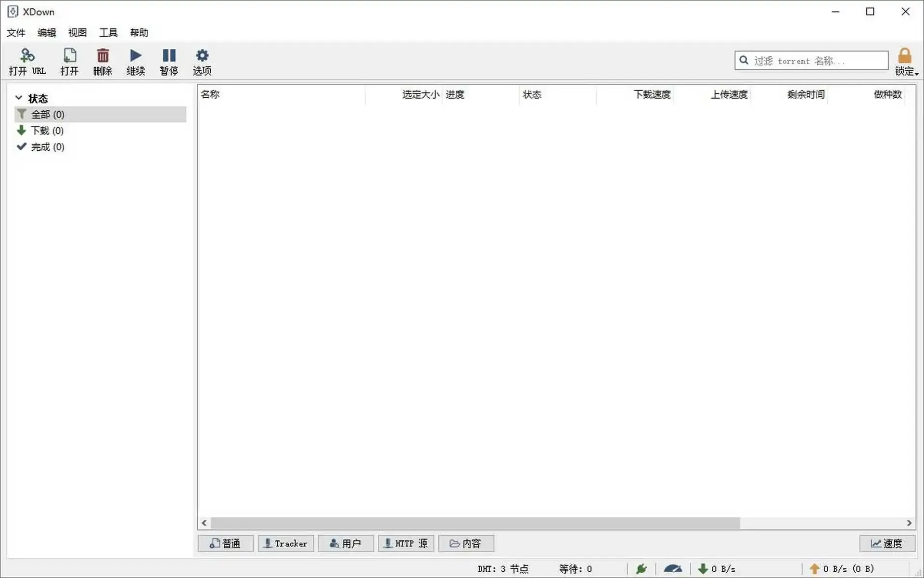Image resolution: width=924 pixels, height=578 pixels.
Task: Switch to the Tracker tab
Action: coord(285,543)
